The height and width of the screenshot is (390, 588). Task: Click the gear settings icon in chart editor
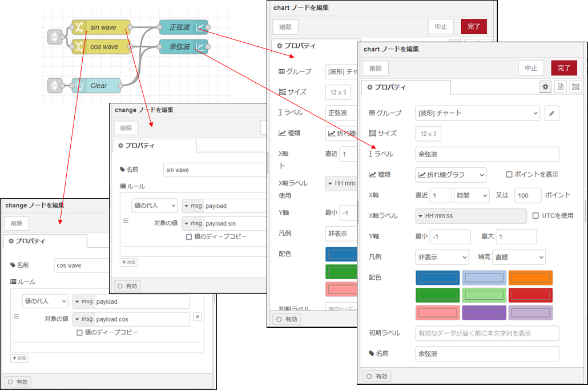pos(546,87)
